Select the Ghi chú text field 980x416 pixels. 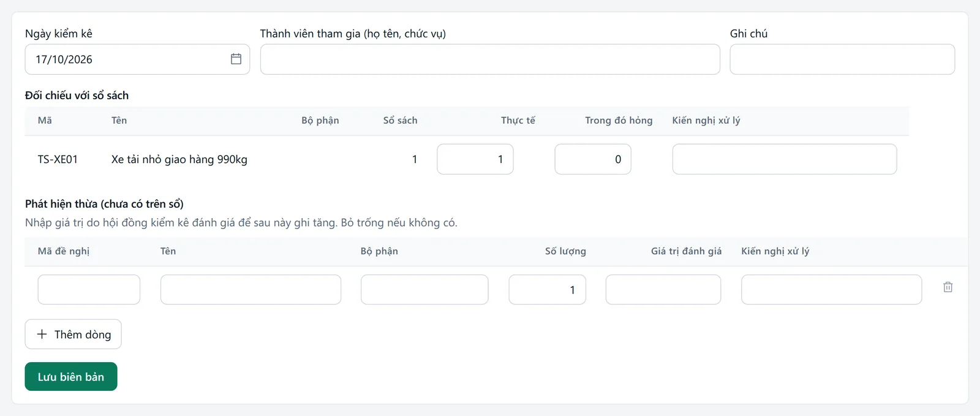click(x=842, y=59)
